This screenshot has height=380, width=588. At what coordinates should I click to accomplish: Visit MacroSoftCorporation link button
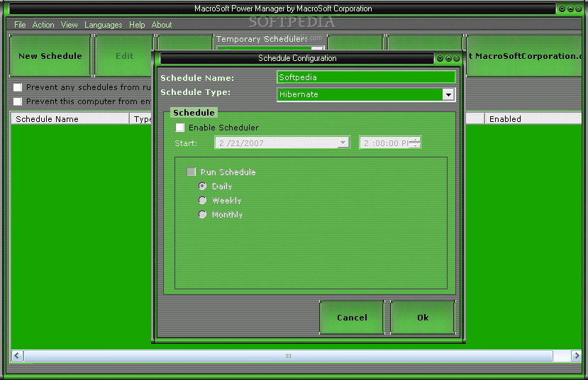tap(525, 56)
